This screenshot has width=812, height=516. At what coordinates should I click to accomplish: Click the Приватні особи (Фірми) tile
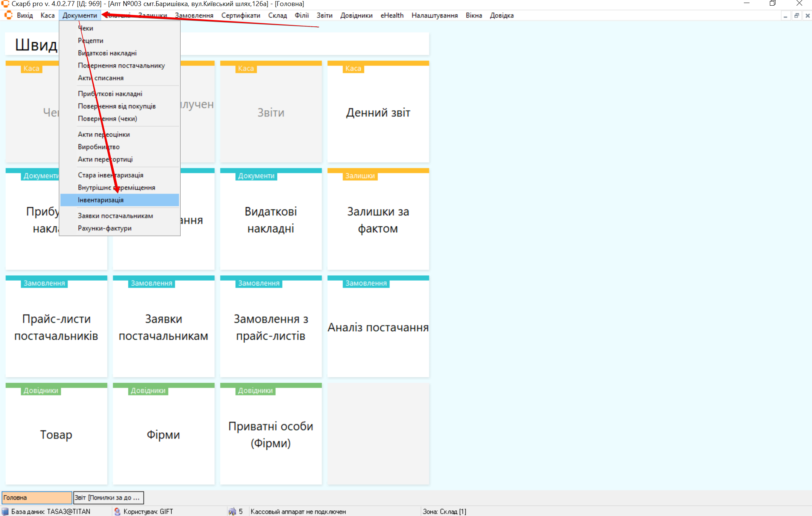click(x=271, y=434)
